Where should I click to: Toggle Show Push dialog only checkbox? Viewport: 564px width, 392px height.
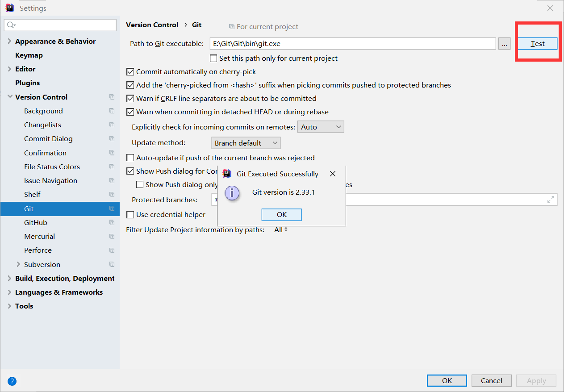click(x=140, y=184)
